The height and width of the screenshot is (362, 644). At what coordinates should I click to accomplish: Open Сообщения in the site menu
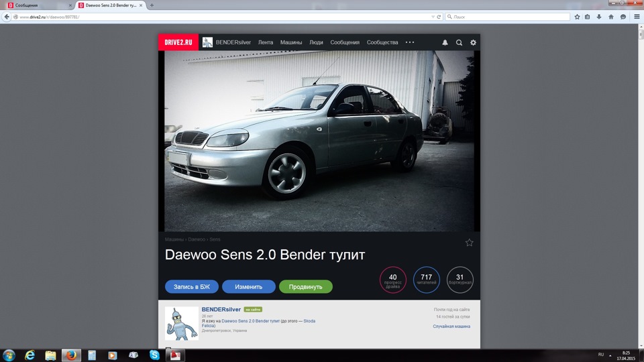[345, 42]
